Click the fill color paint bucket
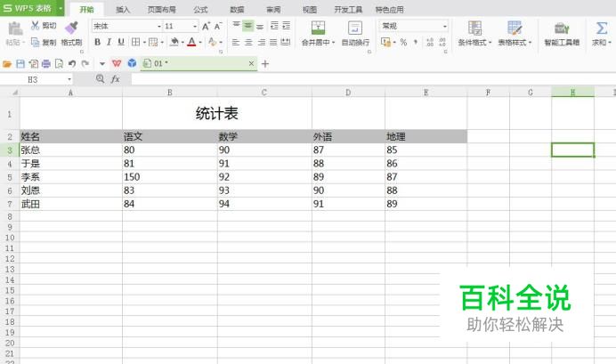 point(174,42)
